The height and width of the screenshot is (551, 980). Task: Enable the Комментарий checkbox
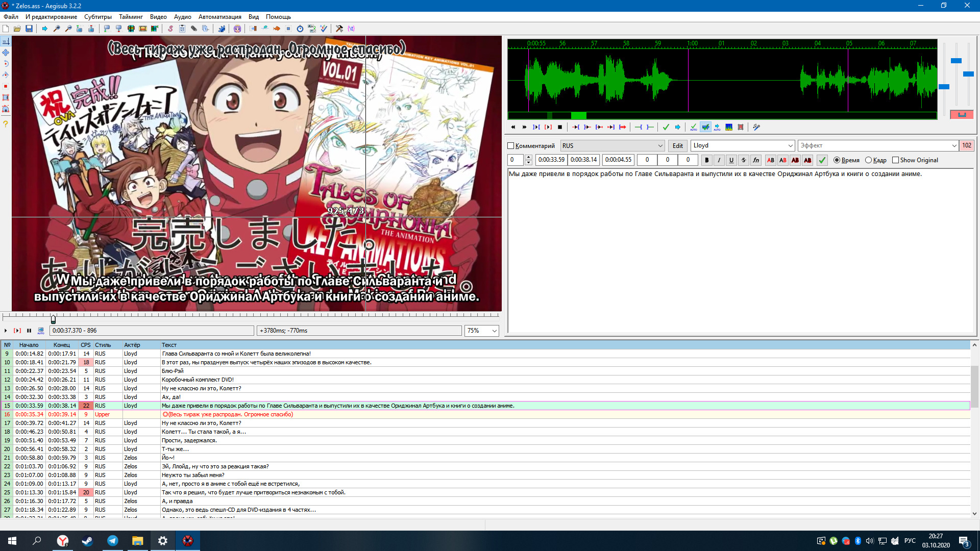tap(511, 146)
